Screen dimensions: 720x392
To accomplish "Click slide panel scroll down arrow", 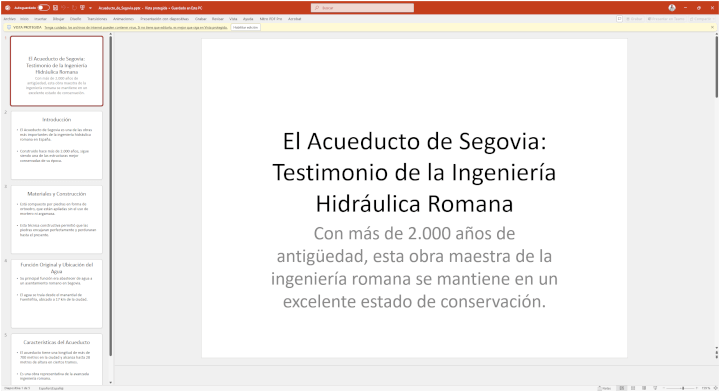I will pos(110,382).
